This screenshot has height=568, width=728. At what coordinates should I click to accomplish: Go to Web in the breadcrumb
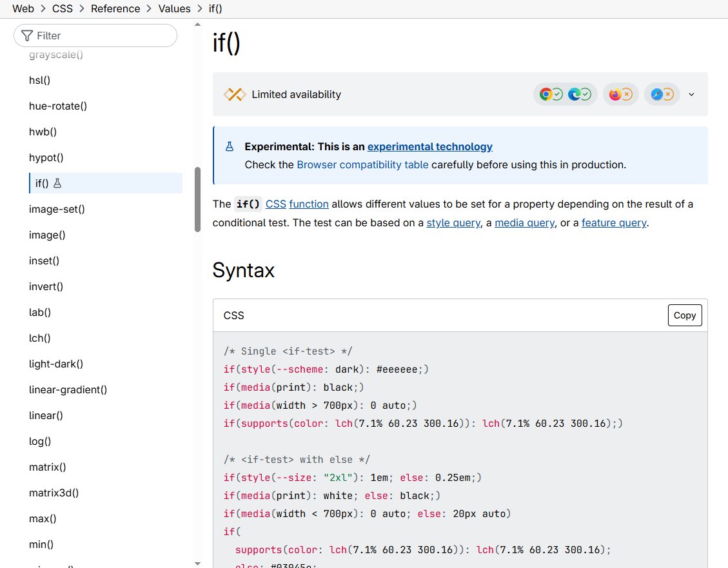pyautogui.click(x=23, y=9)
